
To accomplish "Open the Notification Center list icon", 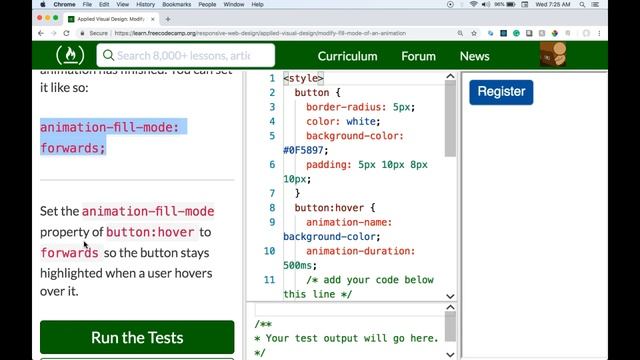I will pyautogui.click(x=595, y=4).
